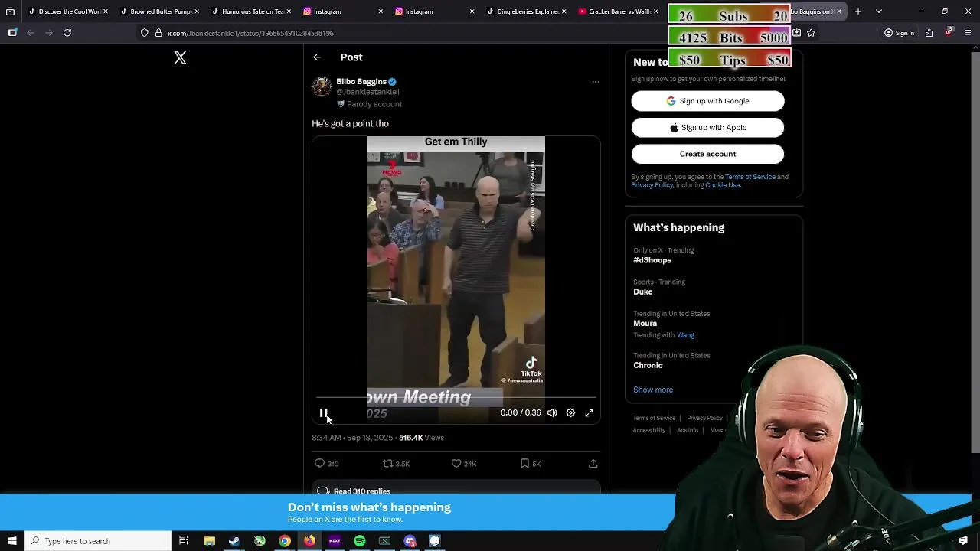Open Steam from taskbar
Image resolution: width=980 pixels, height=551 pixels.
pos(234,541)
